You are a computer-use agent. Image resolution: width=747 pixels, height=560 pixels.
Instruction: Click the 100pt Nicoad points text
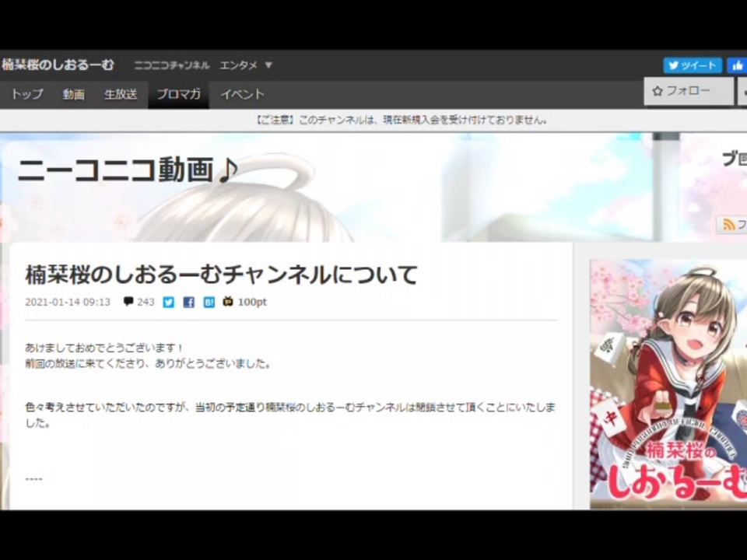point(252,302)
